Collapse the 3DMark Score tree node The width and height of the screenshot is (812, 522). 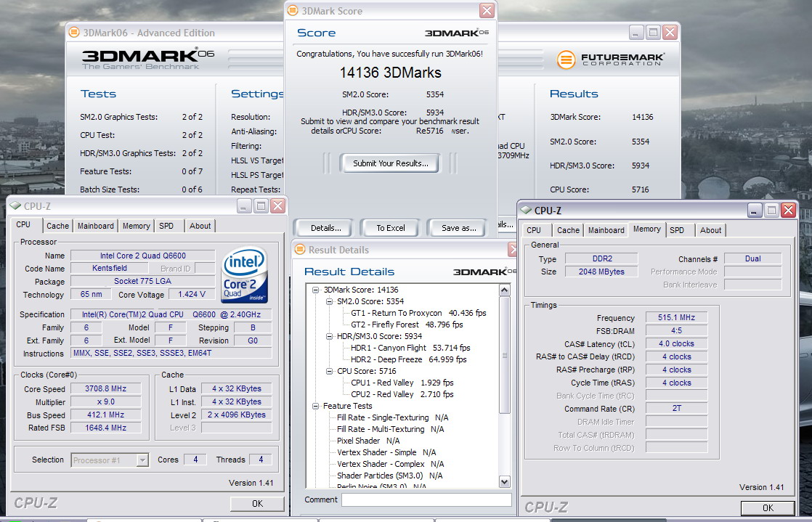point(315,290)
